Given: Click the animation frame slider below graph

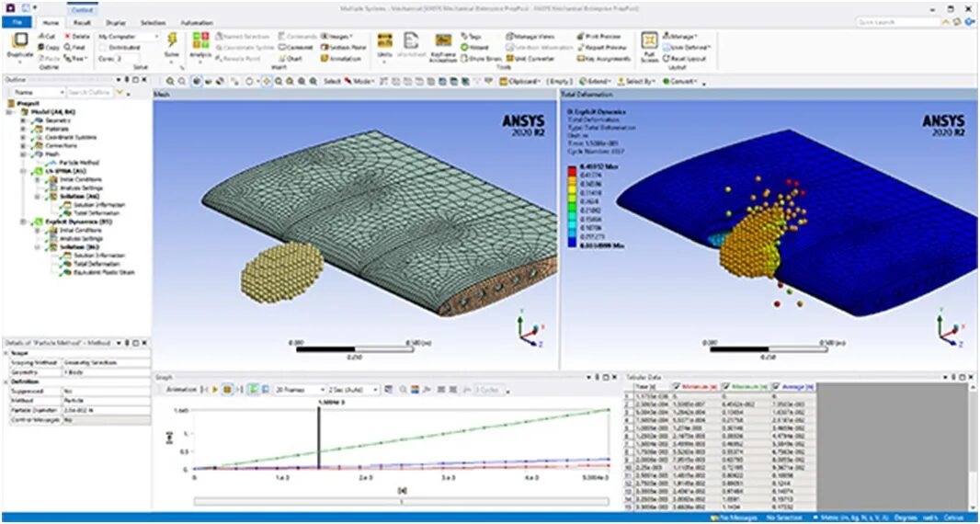Looking at the screenshot, I should tap(401, 502).
